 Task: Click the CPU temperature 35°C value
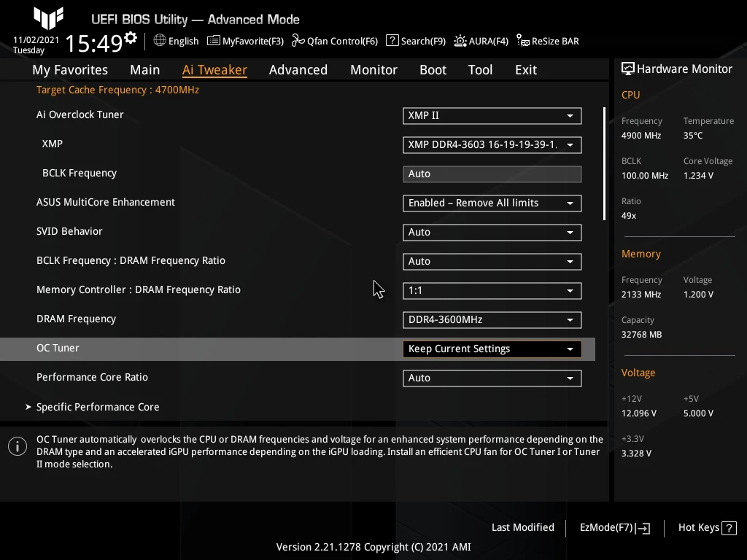693,136
